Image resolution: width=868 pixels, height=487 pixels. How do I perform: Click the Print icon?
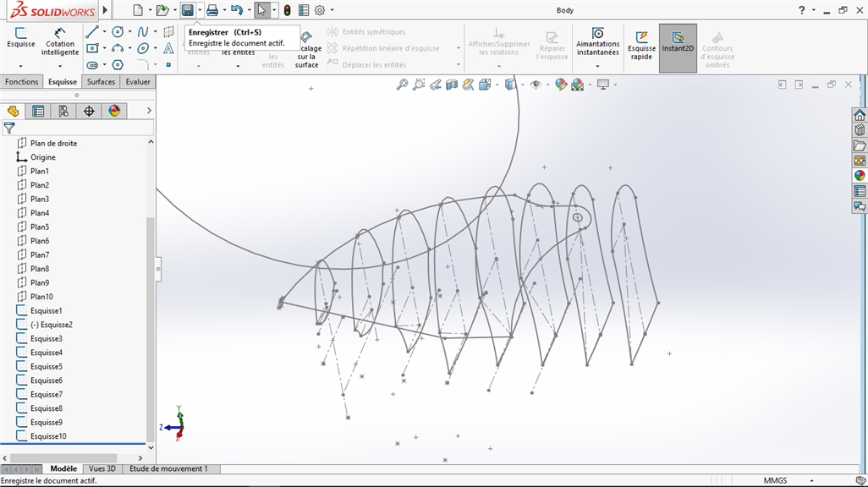(212, 10)
